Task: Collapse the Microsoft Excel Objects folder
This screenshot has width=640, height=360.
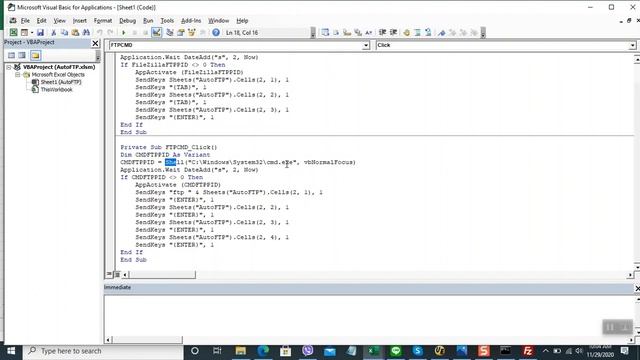Action: click(x=18, y=75)
